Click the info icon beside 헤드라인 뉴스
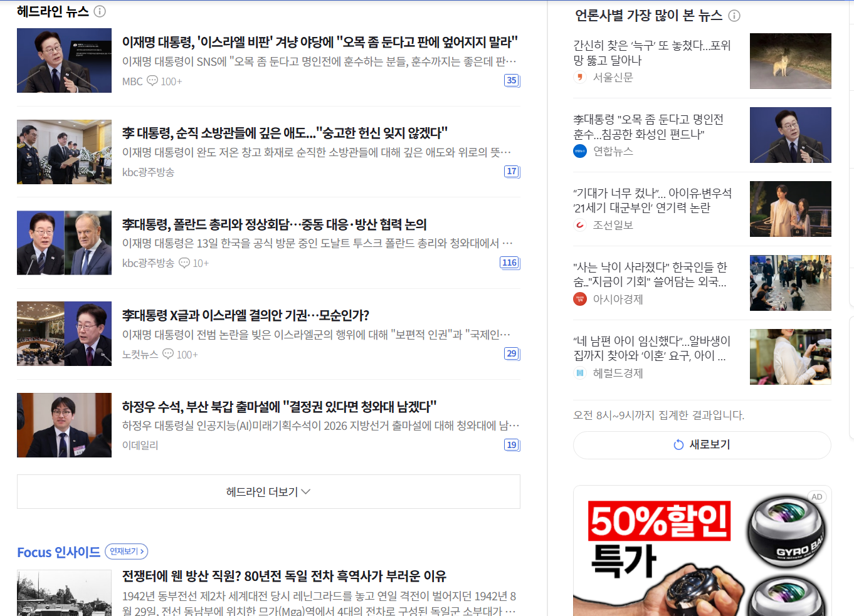This screenshot has height=616, width=854. coord(100,11)
